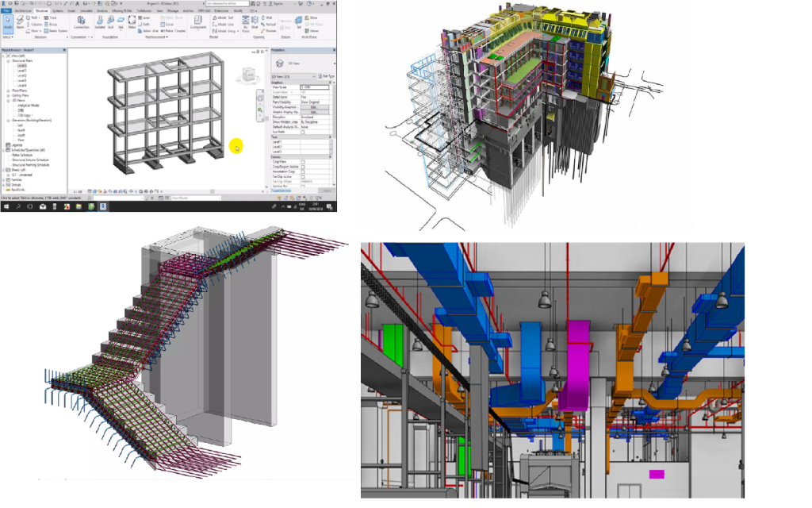
Task: Open the Connection tool
Action: (x=82, y=22)
